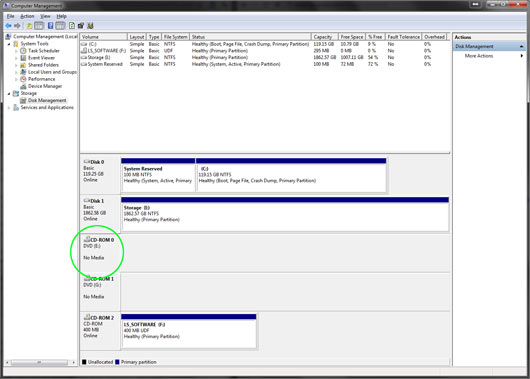Screen dimensions: 530x379
Task: Click the Disk 1 drive icon
Action: point(87,200)
